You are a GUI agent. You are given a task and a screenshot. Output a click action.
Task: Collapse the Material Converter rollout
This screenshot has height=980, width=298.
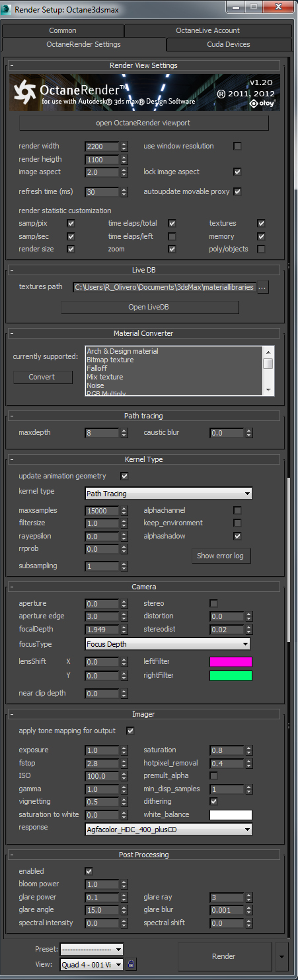(143, 333)
